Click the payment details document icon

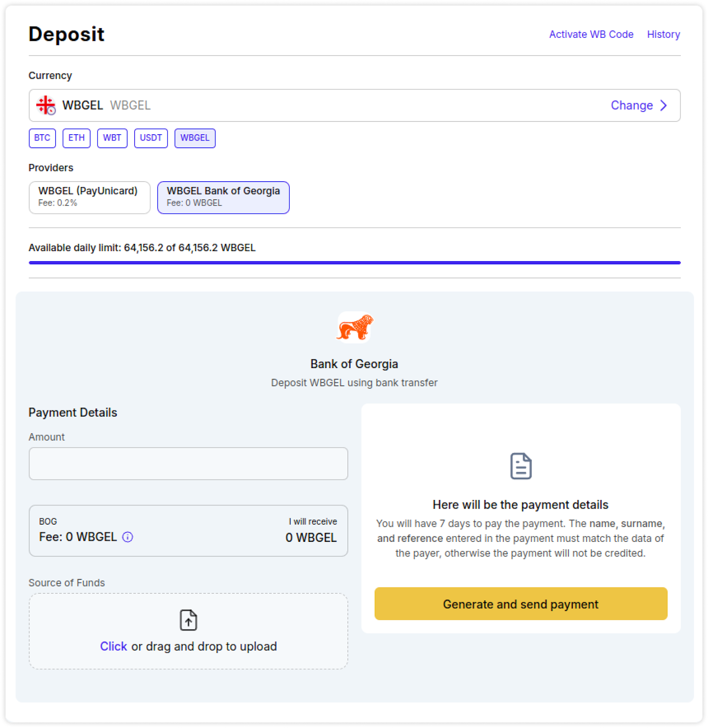tap(521, 466)
